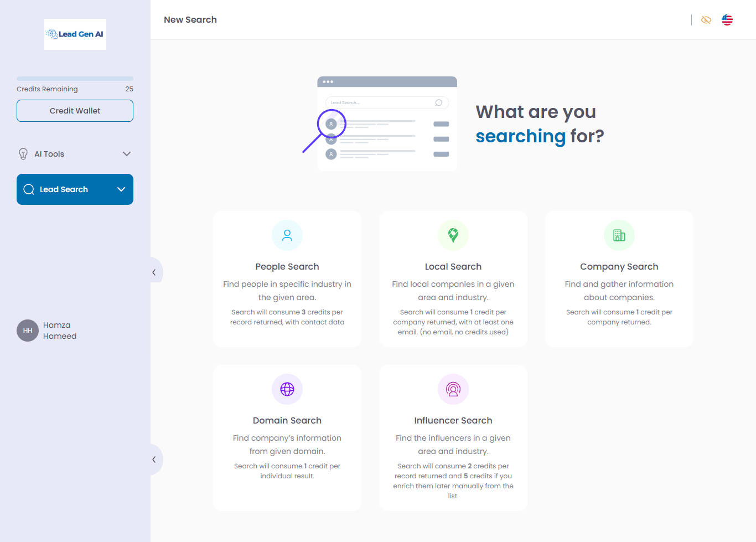Click 'Find the influencers in a given' description
The image size is (756, 542).
click(x=453, y=445)
